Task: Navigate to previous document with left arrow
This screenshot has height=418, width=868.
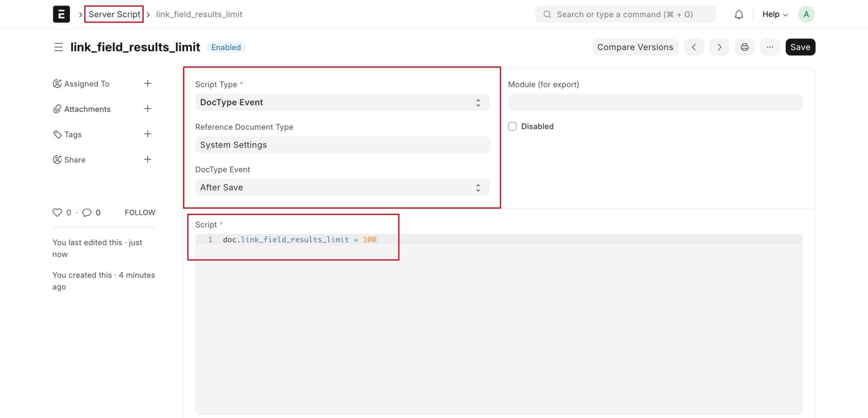Action: click(x=694, y=47)
